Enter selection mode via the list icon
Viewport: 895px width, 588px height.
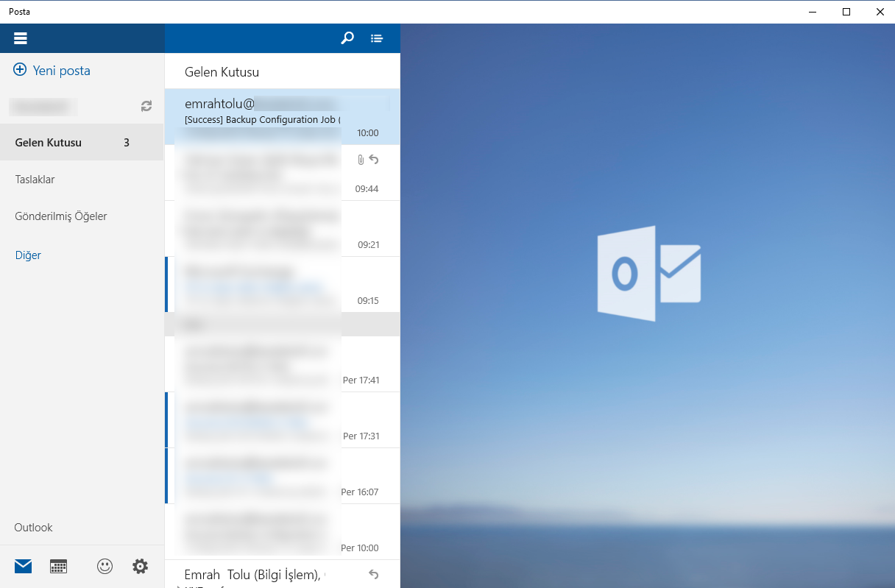[377, 38]
